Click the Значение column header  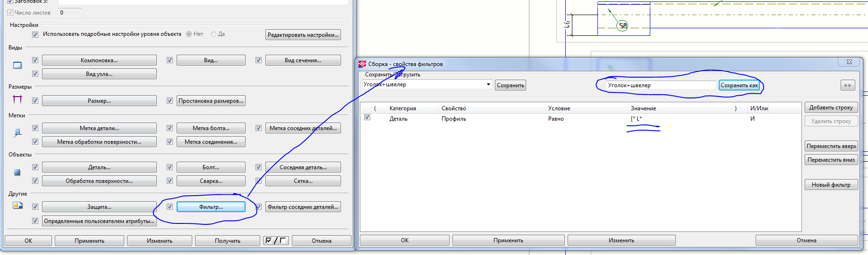(x=643, y=108)
